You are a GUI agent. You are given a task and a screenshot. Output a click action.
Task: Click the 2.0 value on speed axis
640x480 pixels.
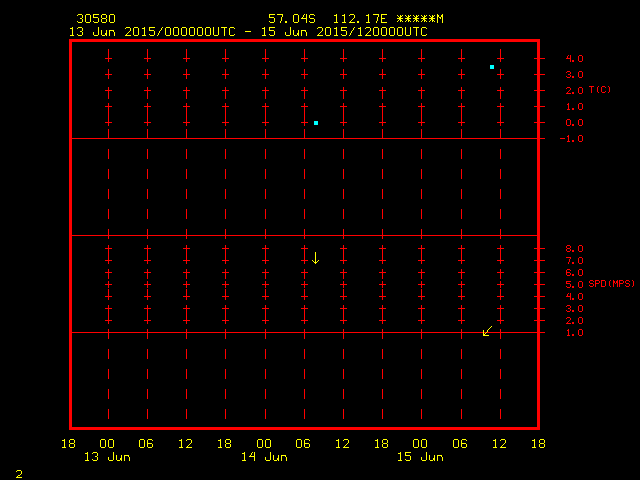click(575, 321)
